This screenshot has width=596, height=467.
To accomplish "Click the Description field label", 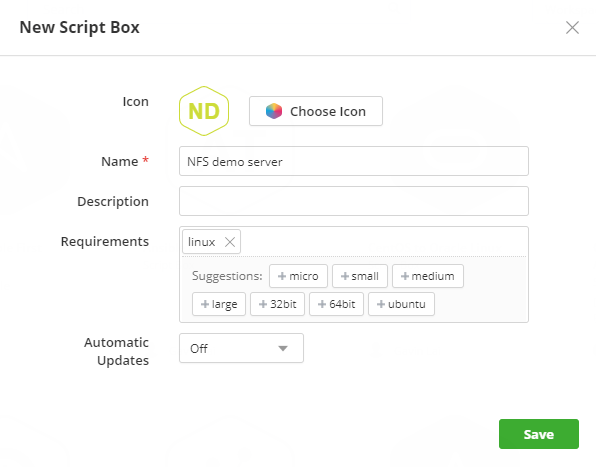I will (113, 201).
